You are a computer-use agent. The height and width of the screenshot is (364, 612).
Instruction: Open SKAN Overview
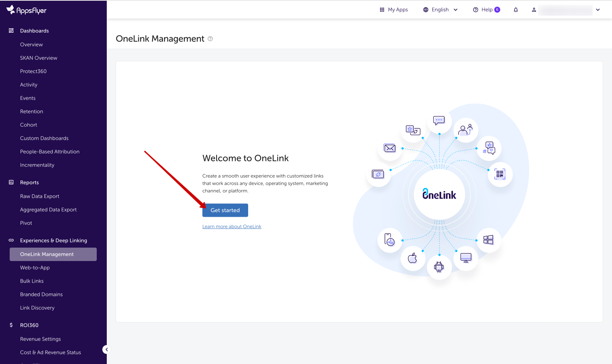pos(39,58)
